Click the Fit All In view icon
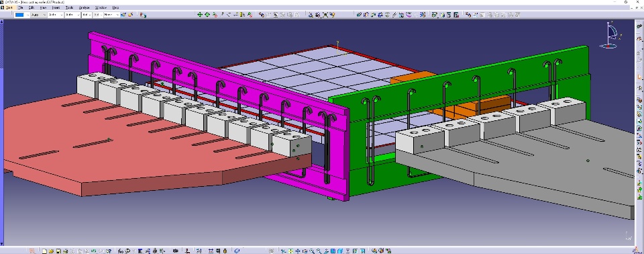The height and width of the screenshot is (254, 644). 290,251
